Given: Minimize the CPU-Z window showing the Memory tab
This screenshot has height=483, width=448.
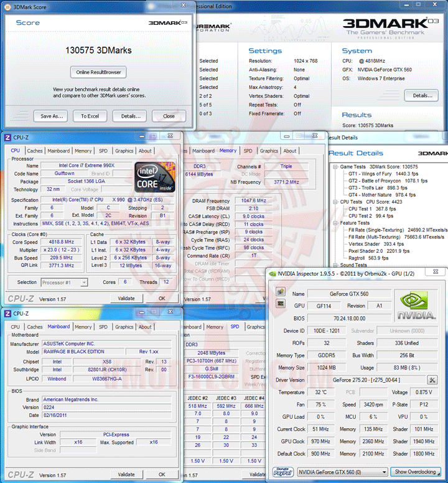Looking at the screenshot, I should pos(286,136).
